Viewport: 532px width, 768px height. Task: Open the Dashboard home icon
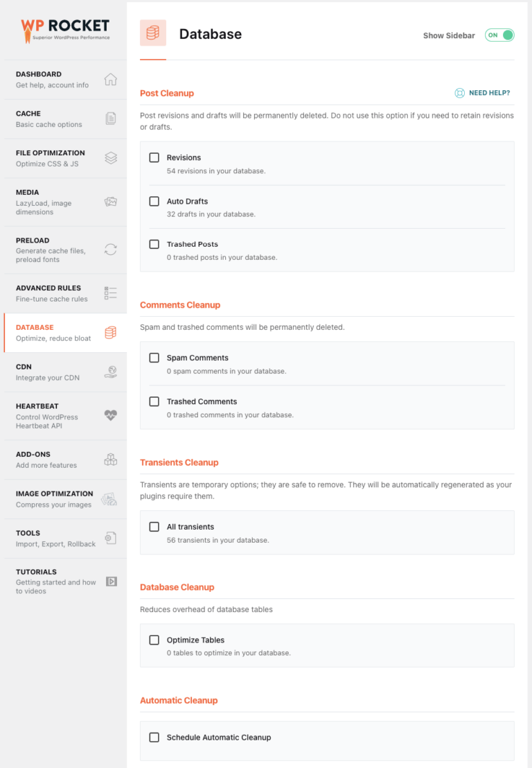[x=111, y=79]
